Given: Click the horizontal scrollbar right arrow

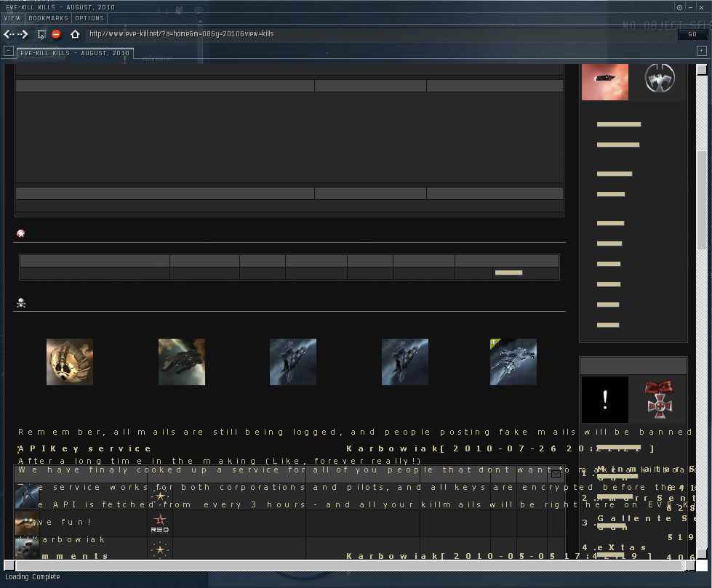Looking at the screenshot, I should coord(689,565).
